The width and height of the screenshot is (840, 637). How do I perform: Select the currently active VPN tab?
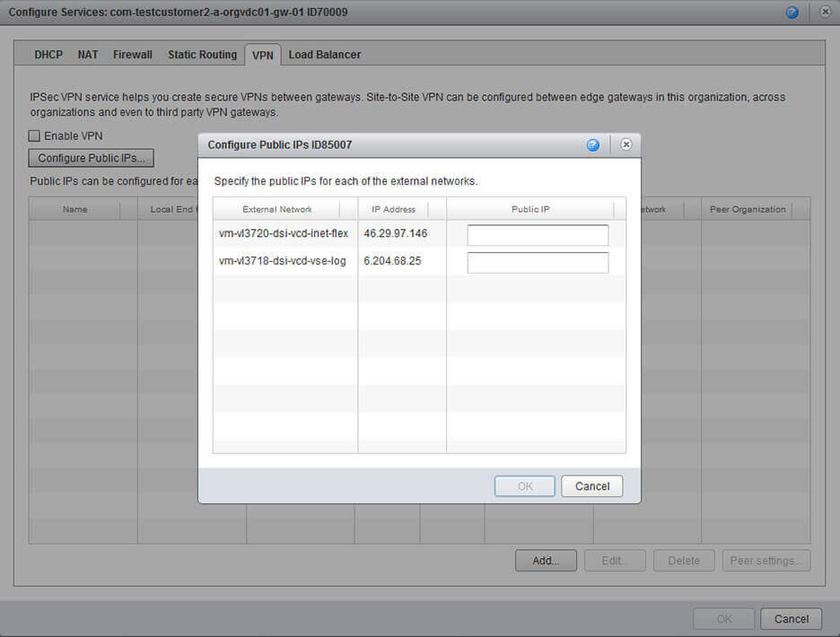point(262,55)
